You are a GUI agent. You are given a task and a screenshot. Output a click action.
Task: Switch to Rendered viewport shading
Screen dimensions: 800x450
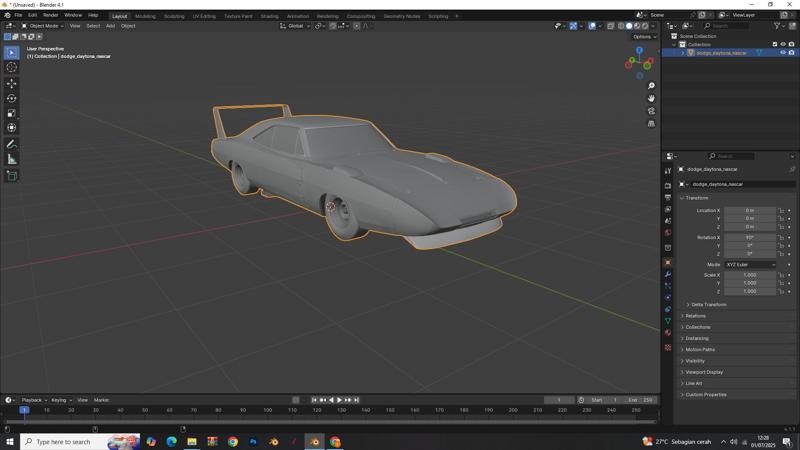645,26
